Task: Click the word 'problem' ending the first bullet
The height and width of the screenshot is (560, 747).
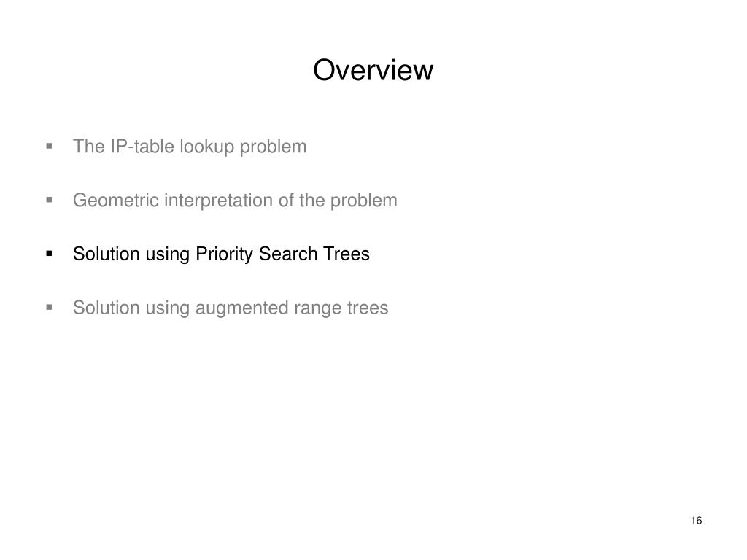Action: click(273, 147)
